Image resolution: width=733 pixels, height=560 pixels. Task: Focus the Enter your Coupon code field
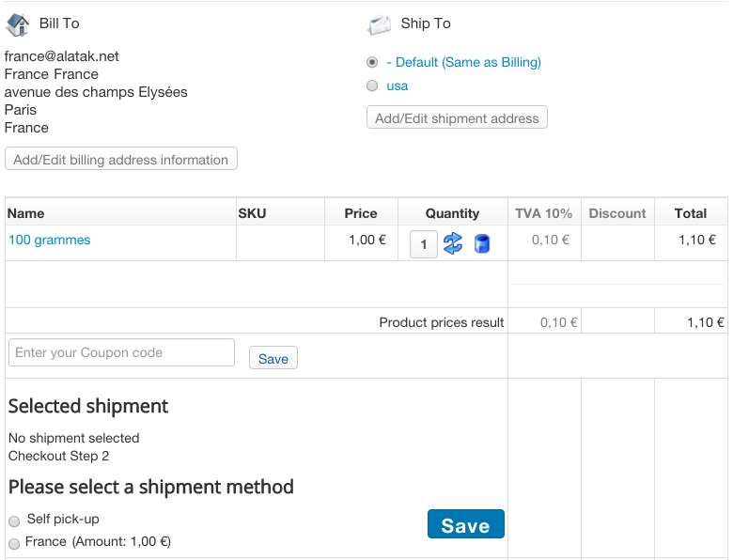coord(121,352)
